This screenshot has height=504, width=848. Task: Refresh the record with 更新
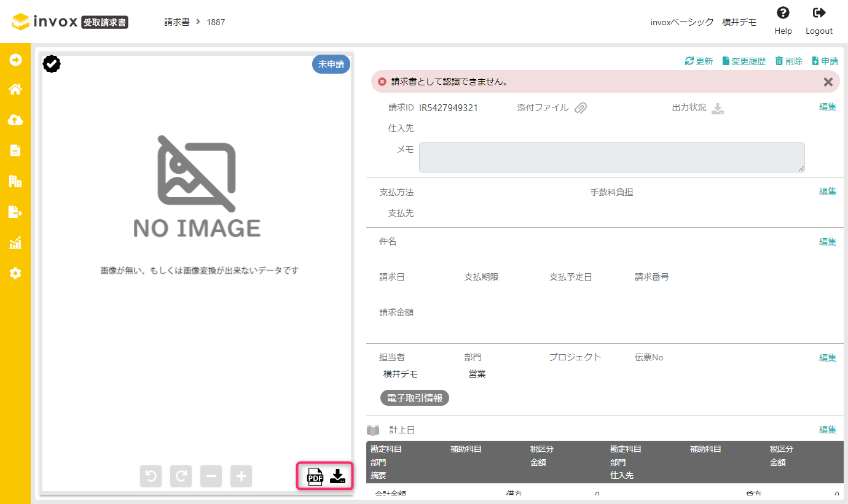[699, 60]
